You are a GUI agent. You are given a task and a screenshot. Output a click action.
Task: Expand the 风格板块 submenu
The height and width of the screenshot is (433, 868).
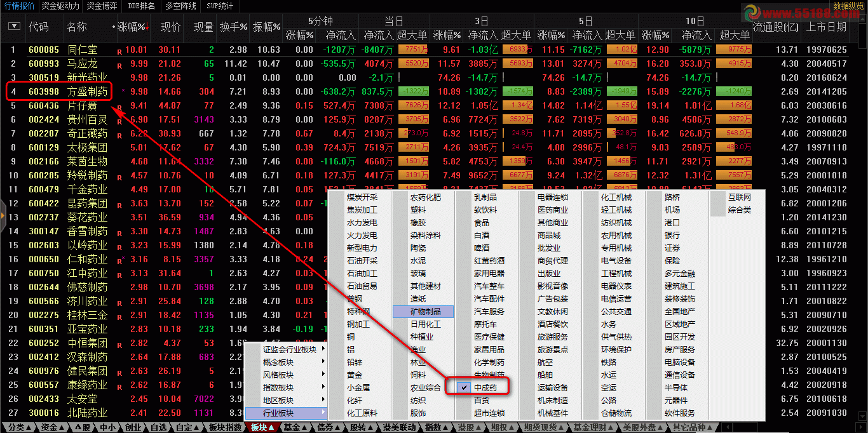click(x=286, y=375)
